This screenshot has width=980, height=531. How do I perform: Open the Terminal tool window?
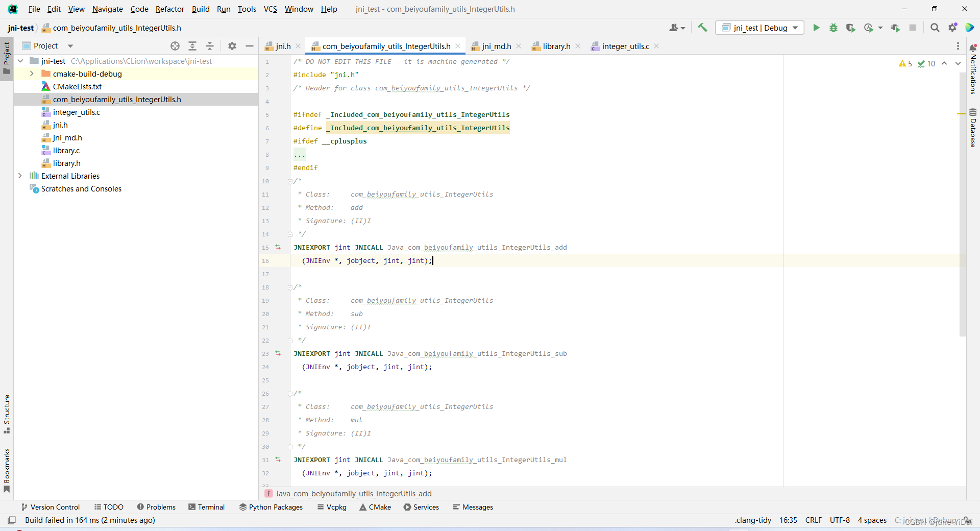point(206,507)
